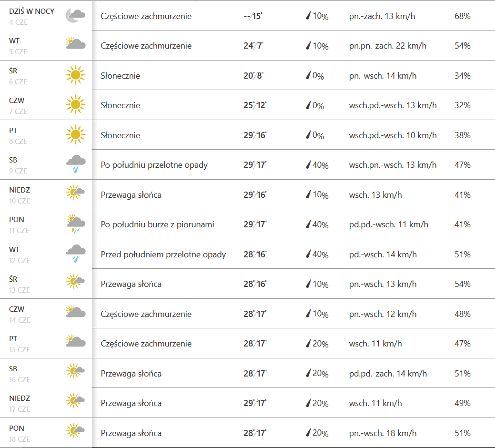Screen dimensions: 495x448
Task: Click the 68% humidity value for tonight
Action: tap(462, 16)
